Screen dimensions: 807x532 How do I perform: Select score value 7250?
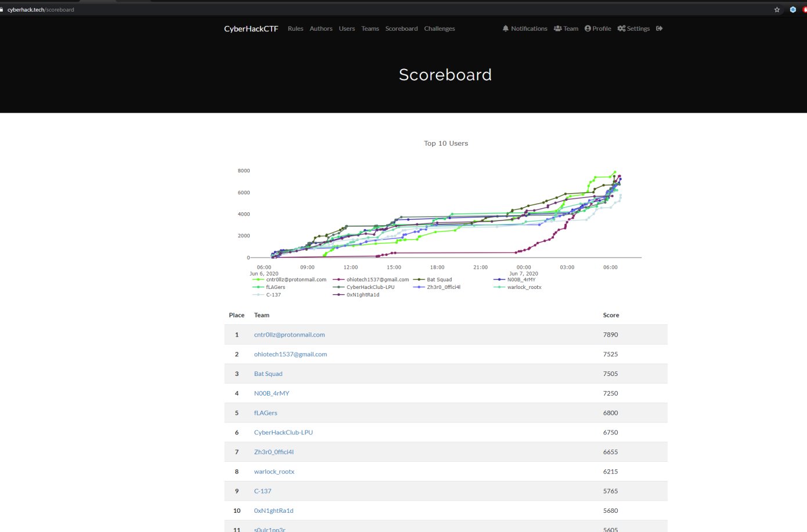point(610,393)
